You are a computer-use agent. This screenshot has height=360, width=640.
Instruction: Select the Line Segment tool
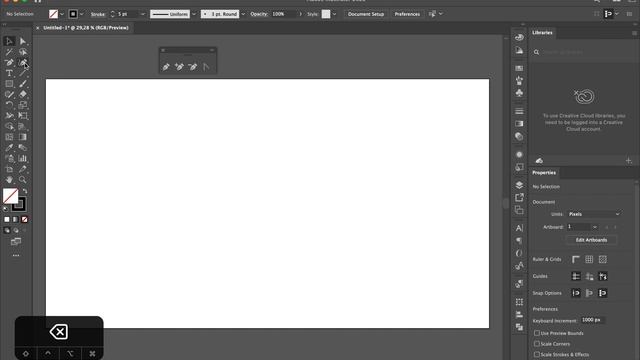coord(23,73)
